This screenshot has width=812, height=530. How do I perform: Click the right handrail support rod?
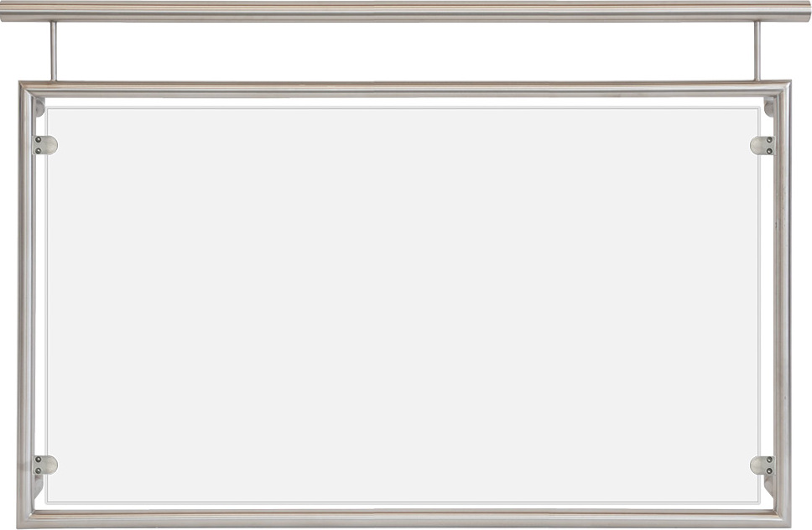[x=757, y=50]
